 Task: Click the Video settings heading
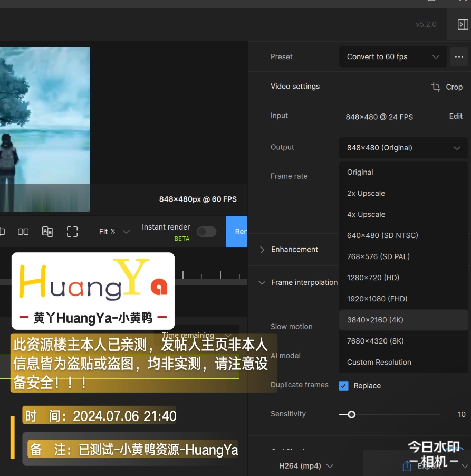tap(295, 87)
